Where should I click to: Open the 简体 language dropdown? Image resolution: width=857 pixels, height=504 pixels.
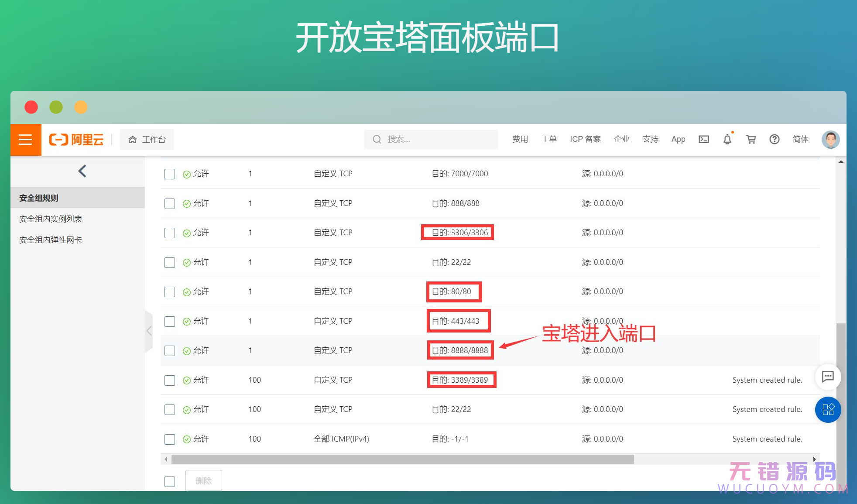pos(800,139)
